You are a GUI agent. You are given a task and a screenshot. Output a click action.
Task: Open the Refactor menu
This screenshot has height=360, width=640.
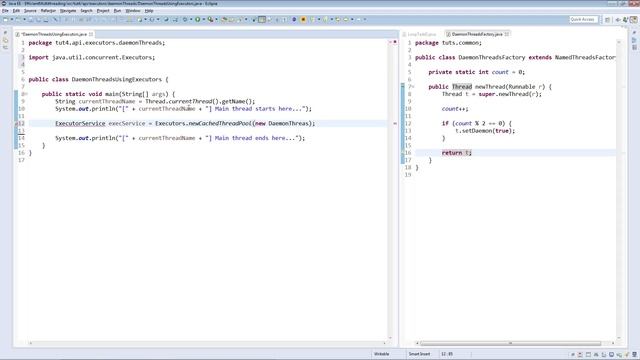coord(48,11)
